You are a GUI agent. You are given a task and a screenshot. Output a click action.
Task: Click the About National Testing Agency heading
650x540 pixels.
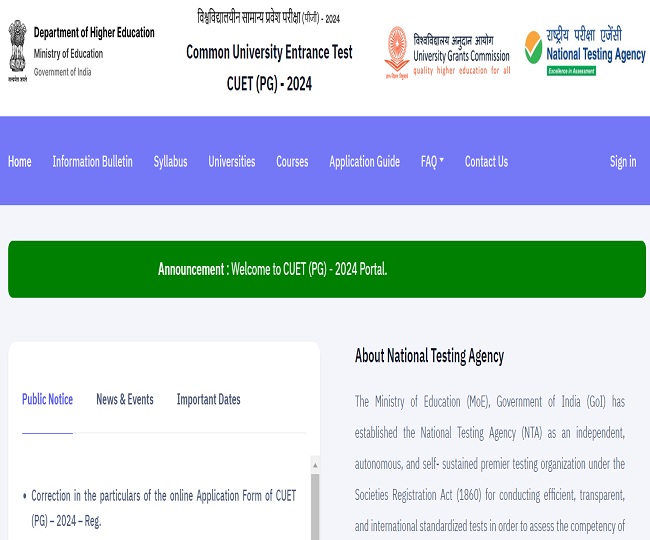(x=429, y=356)
